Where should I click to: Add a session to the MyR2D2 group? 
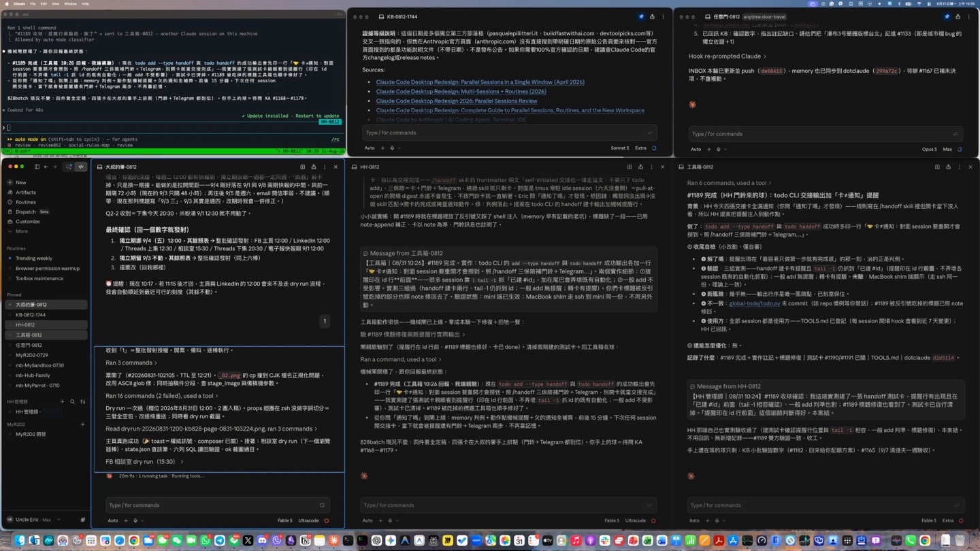point(82,424)
